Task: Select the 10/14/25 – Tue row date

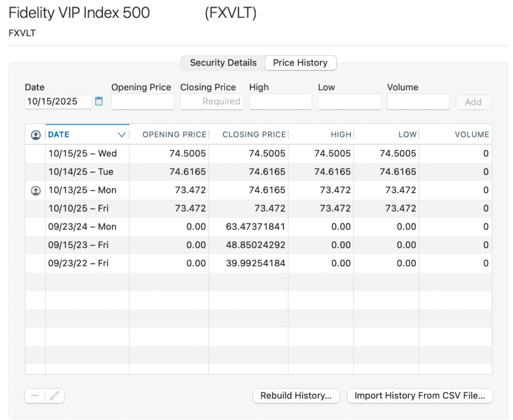Action: point(81,172)
